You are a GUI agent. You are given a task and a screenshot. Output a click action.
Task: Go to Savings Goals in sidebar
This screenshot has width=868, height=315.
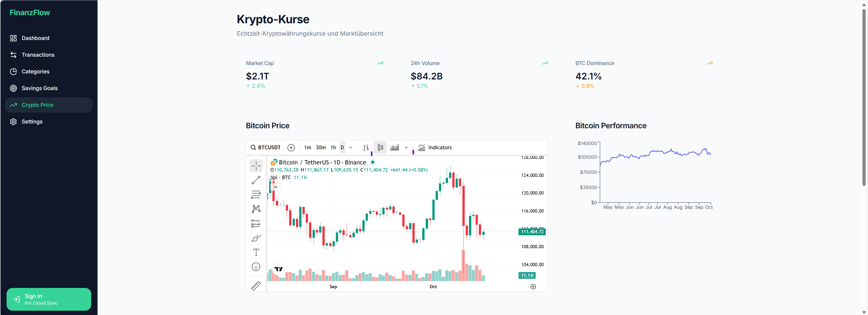[39, 88]
